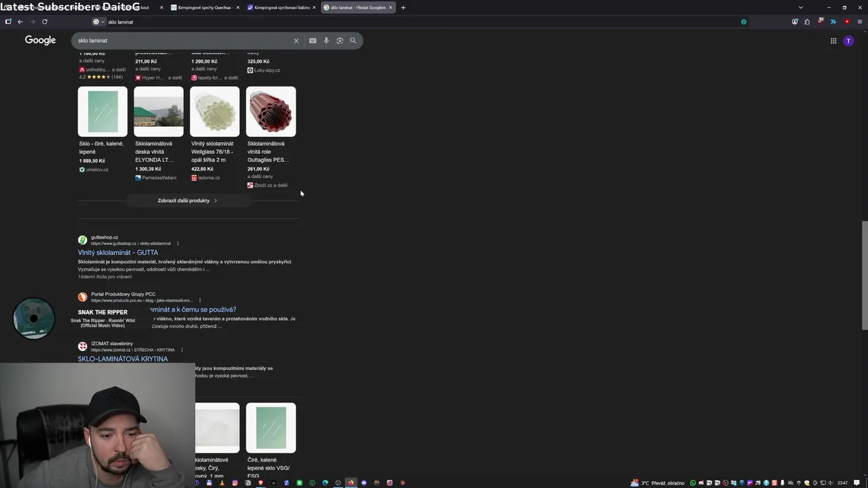868x488 pixels.
Task: Open the Google account avatar T
Action: pos(848,41)
